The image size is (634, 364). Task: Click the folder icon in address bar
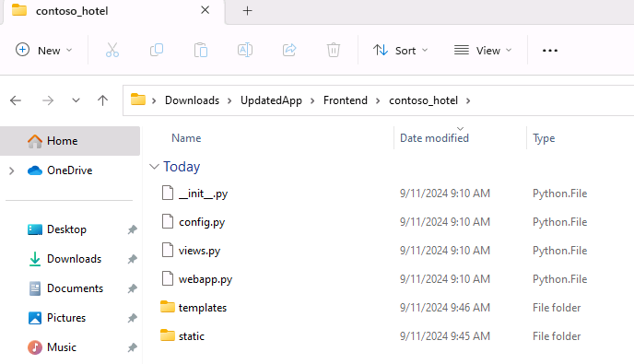click(x=138, y=100)
